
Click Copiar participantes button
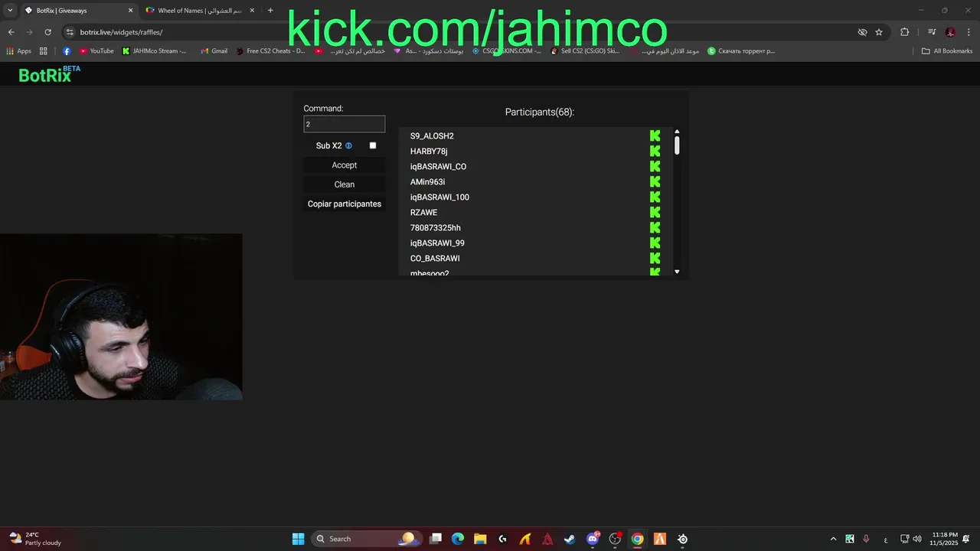[x=345, y=204]
